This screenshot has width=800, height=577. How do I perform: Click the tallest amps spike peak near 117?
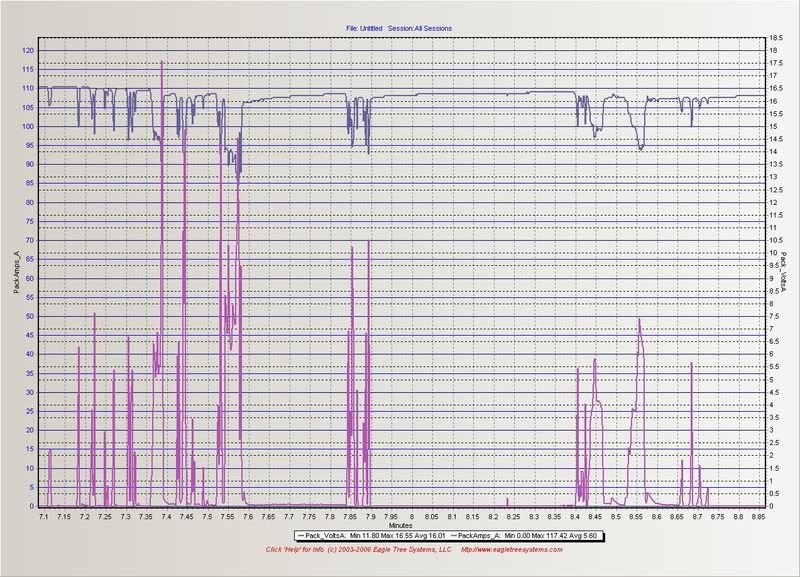(162, 62)
